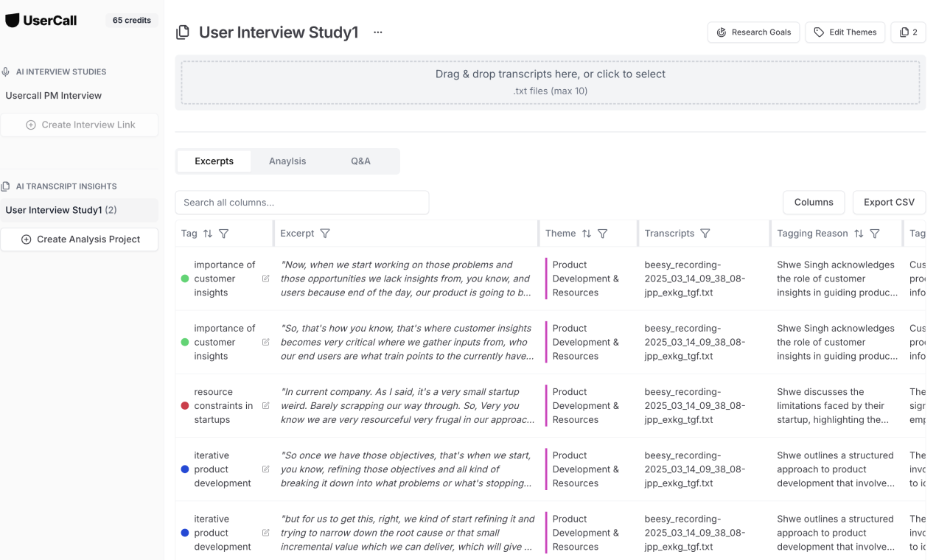
Task: Click the 65 credits badge
Action: click(132, 21)
